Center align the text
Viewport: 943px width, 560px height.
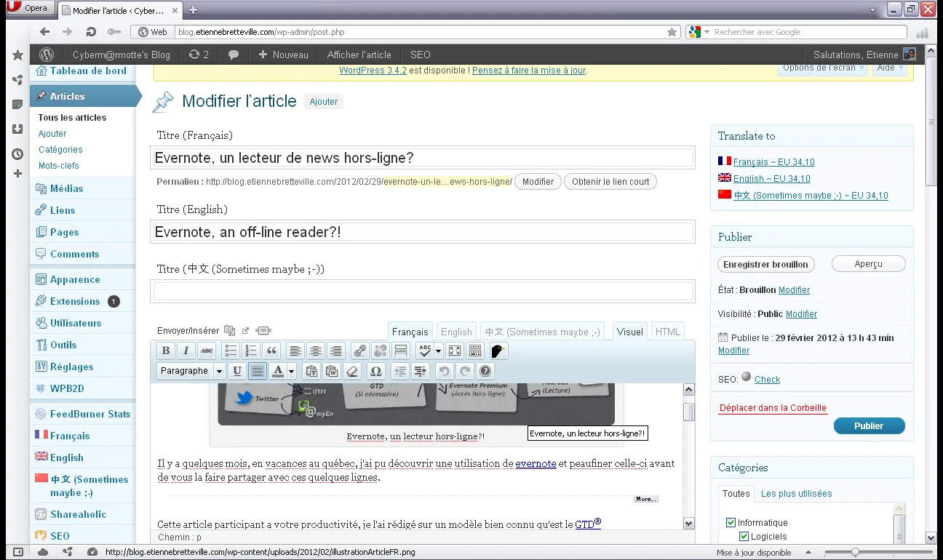315,351
